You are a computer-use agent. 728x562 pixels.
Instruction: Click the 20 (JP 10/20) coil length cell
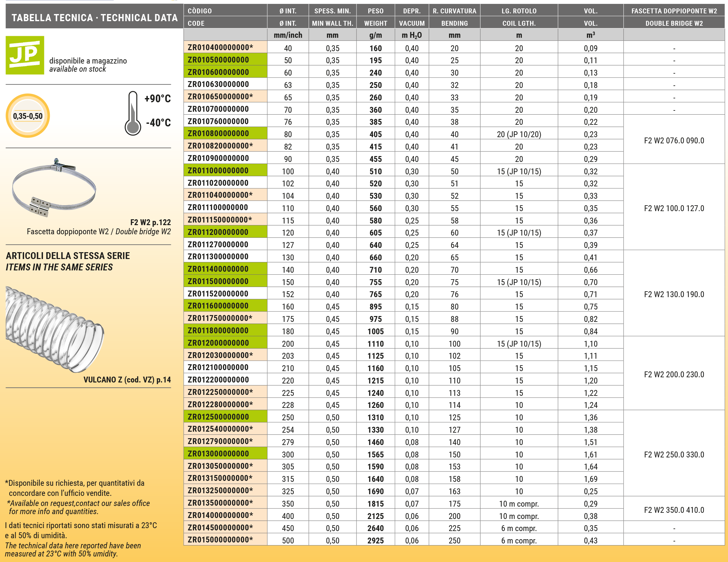click(x=519, y=135)
